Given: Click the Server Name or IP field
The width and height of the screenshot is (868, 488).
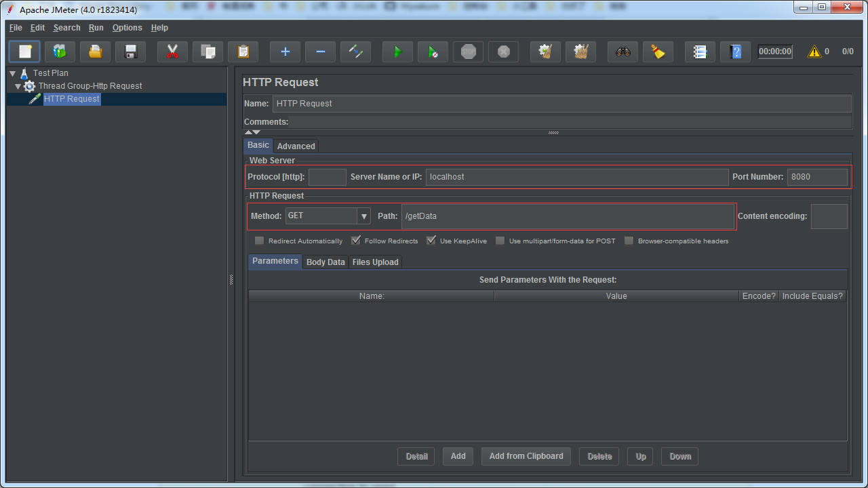Looking at the screenshot, I should pos(577,177).
